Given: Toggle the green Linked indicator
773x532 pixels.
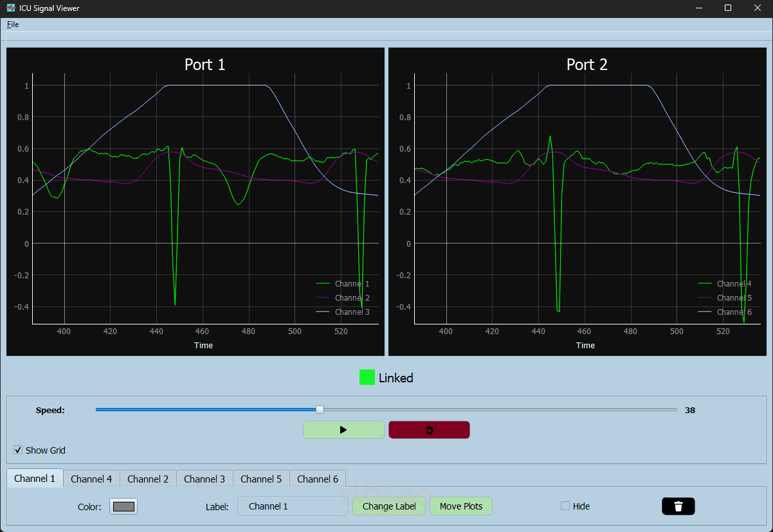Looking at the screenshot, I should [x=367, y=377].
